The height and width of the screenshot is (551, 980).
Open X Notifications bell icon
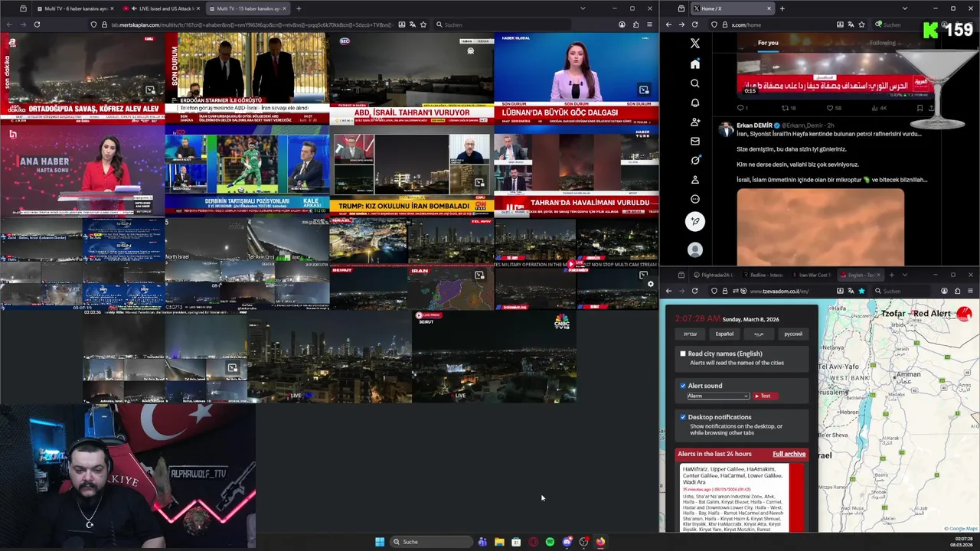[694, 103]
